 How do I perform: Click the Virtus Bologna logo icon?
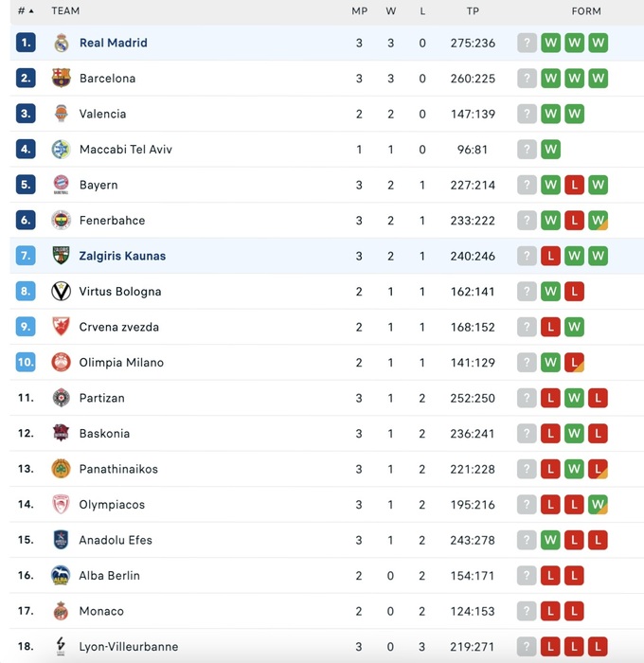[62, 292]
